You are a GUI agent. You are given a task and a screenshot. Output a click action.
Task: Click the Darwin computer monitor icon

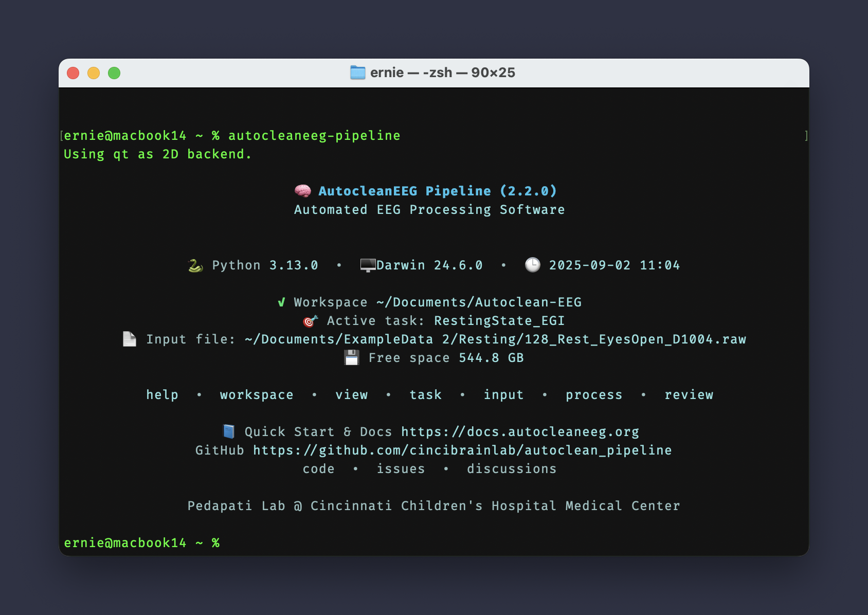368,265
